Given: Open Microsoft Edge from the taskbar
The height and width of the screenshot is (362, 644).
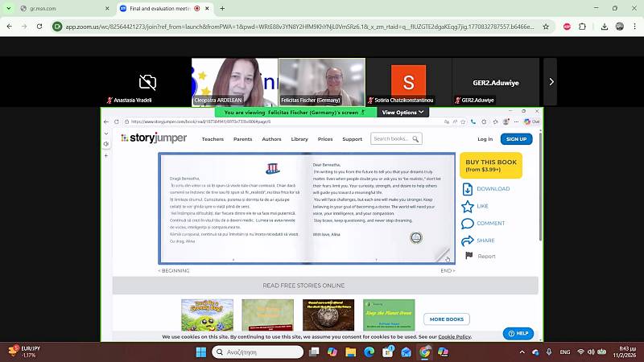Looking at the screenshot, I should pyautogui.click(x=369, y=352).
